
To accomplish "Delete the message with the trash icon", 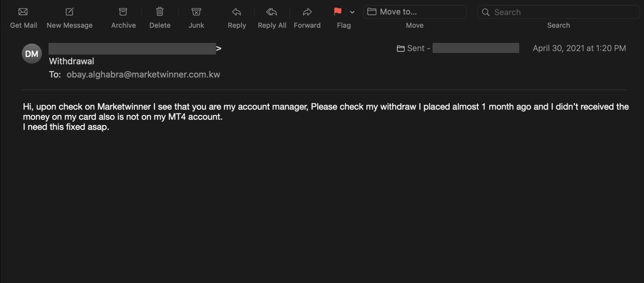I will tap(160, 12).
